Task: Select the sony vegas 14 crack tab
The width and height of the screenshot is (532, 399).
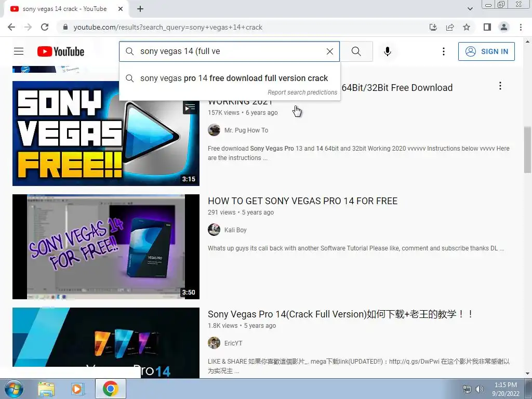Action: [x=64, y=9]
